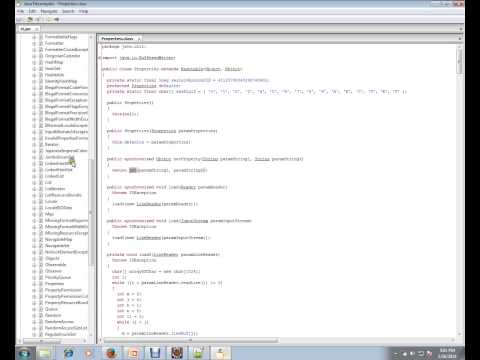Image resolution: width=480 pixels, height=360 pixels.
Task: Open the Help menu
Action: (x=83, y=11)
